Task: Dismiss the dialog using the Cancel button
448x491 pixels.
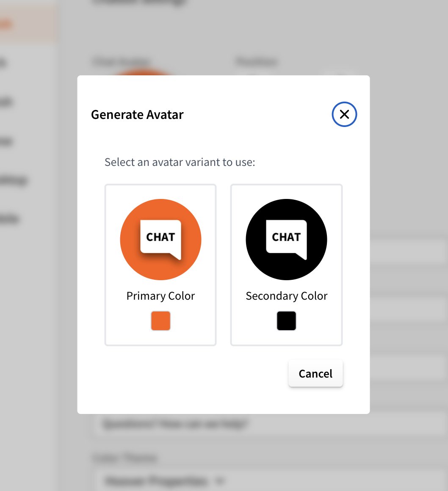Action: pyautogui.click(x=315, y=373)
